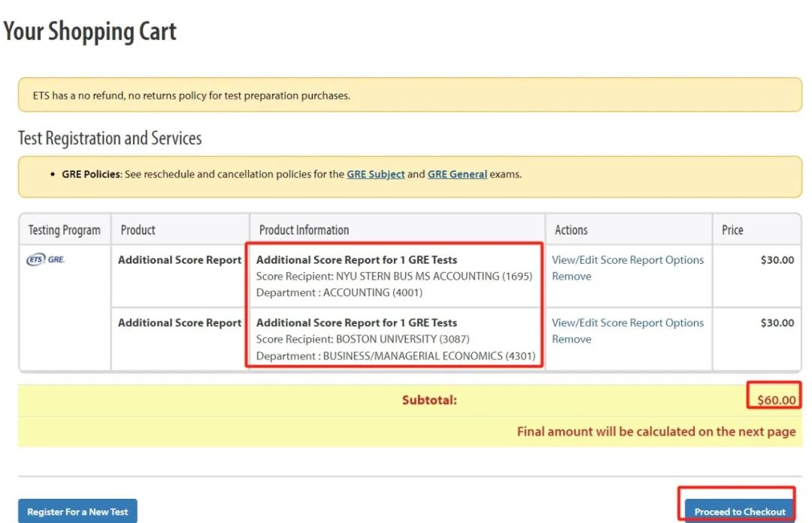Click the Your Shopping Cart heading
This screenshot has width=812, height=523.
pyautogui.click(x=89, y=31)
